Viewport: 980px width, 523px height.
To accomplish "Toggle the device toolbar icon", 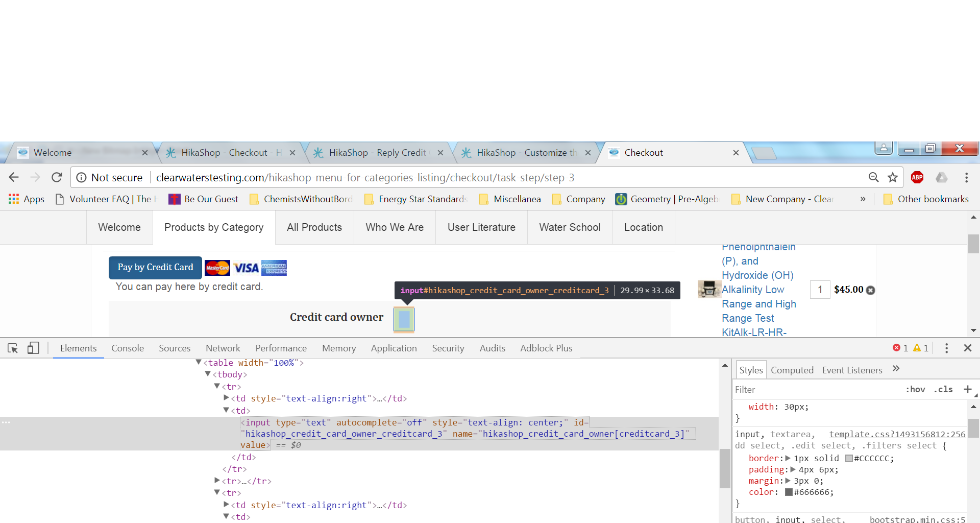I will point(33,348).
